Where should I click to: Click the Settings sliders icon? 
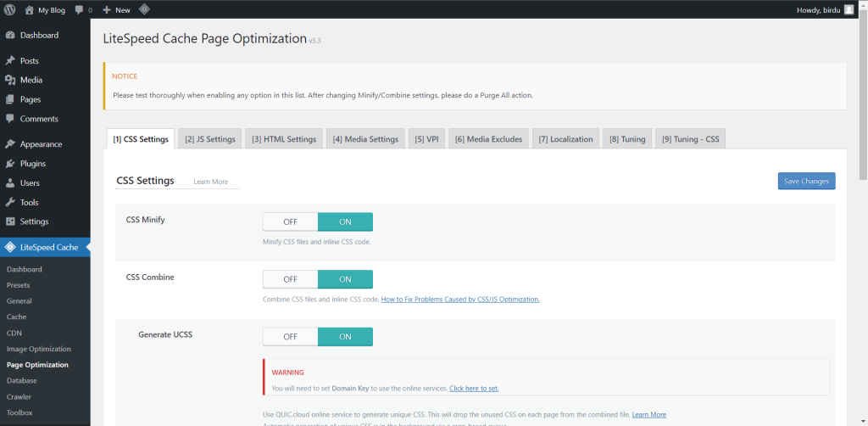(x=10, y=221)
